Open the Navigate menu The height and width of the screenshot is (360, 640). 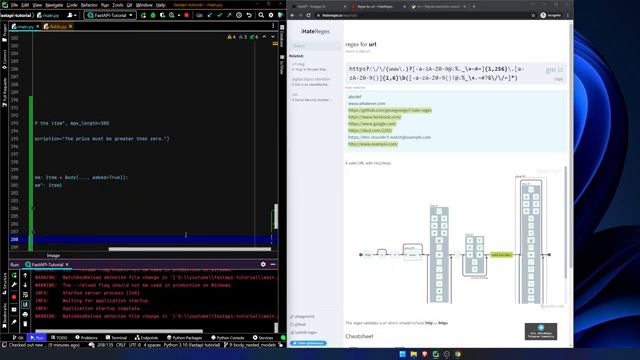54,5
